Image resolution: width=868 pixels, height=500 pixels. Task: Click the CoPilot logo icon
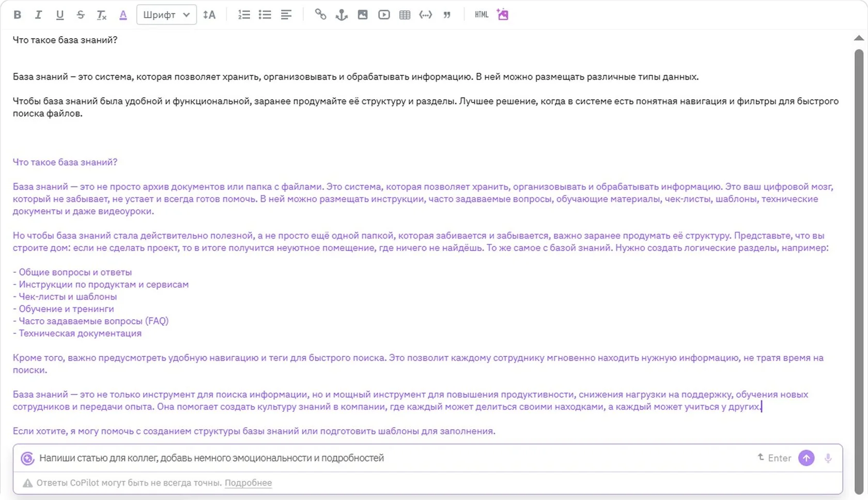(27, 458)
